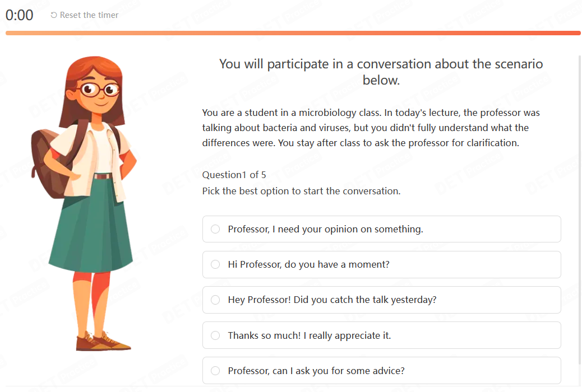Choose answer text 'Hey Professor! Did you catch the talk yesterday?'
The image size is (582, 392).
tap(332, 300)
